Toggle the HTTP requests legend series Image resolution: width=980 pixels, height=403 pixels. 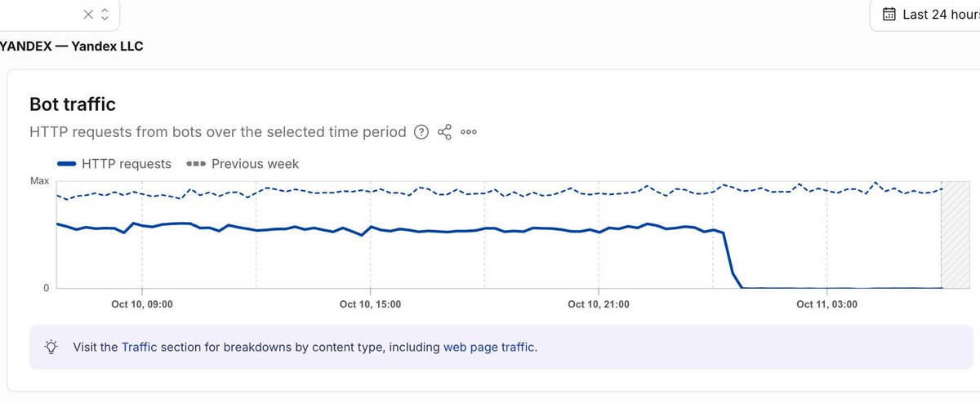[115, 164]
